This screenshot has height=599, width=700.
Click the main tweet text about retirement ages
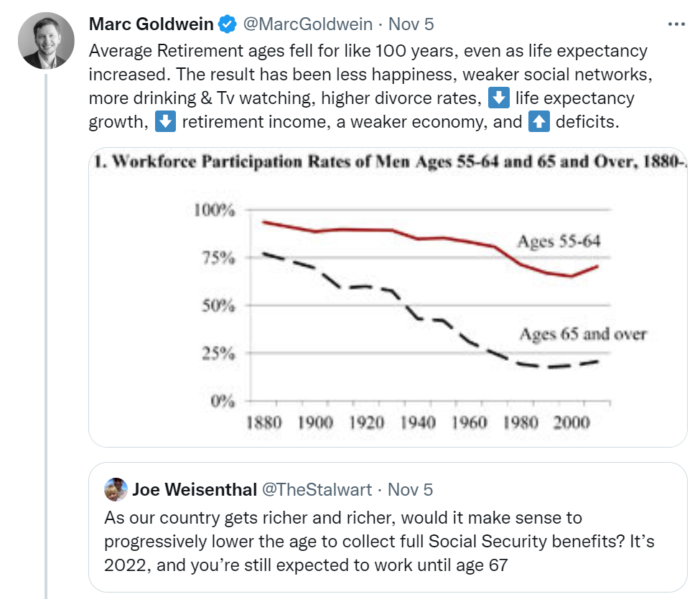coord(359,86)
